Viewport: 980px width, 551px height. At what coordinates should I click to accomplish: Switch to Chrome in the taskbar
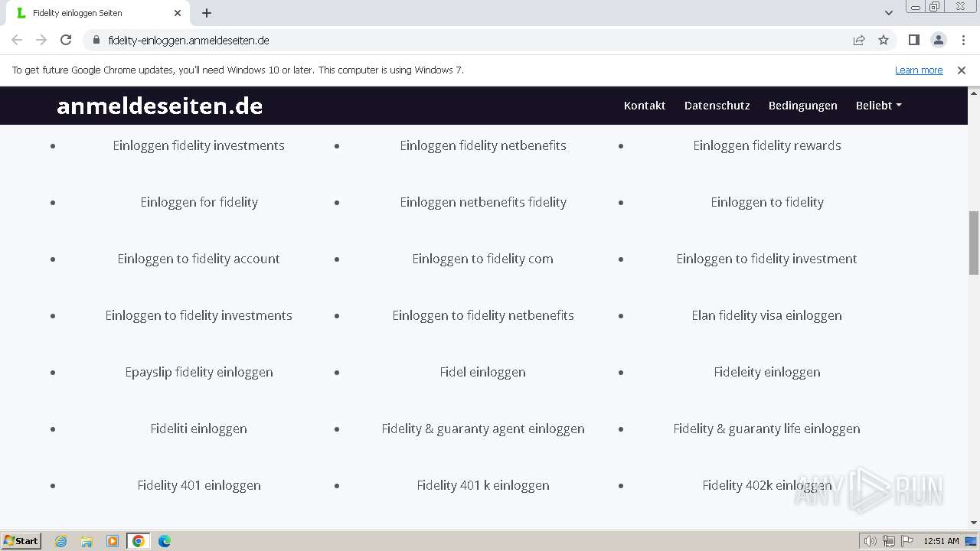[x=139, y=541]
